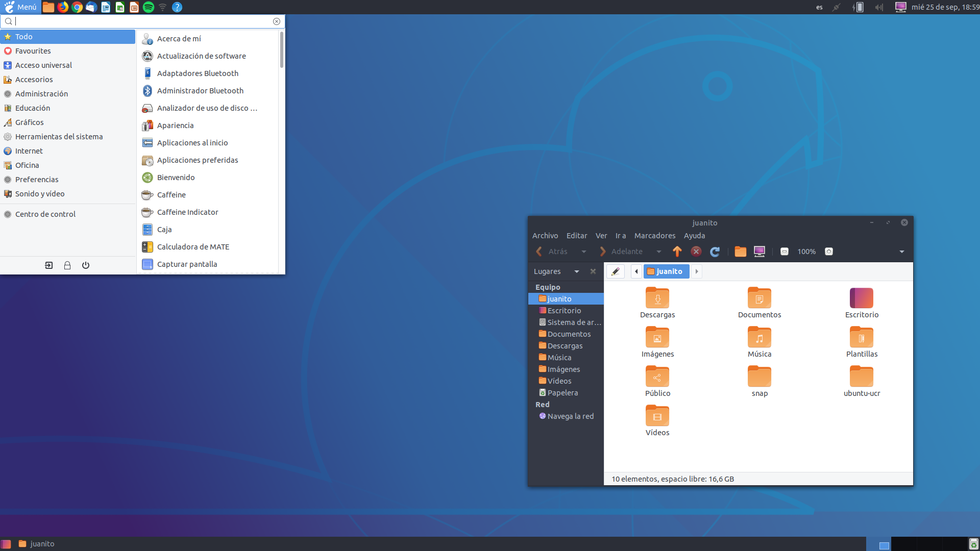This screenshot has height=551, width=980.
Task: Click the home folder toolbar icon
Action: point(740,252)
